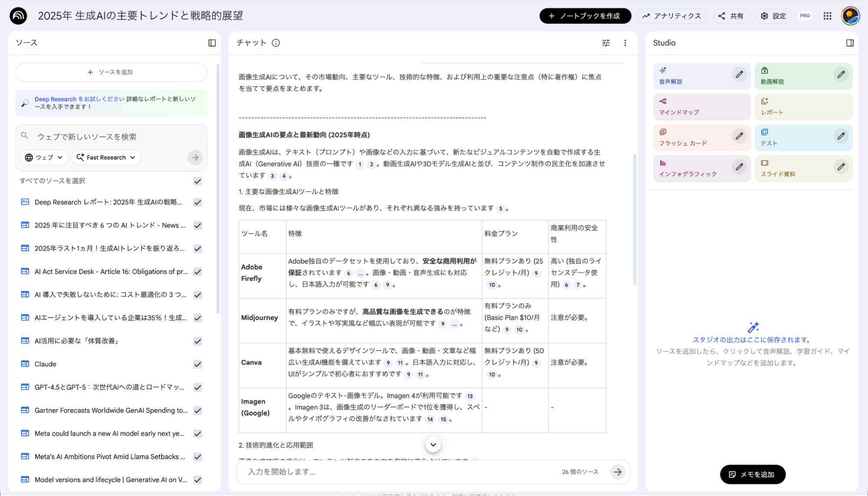Deselect the Gartner Forecasts source checkbox
868x496 pixels.
click(x=198, y=411)
